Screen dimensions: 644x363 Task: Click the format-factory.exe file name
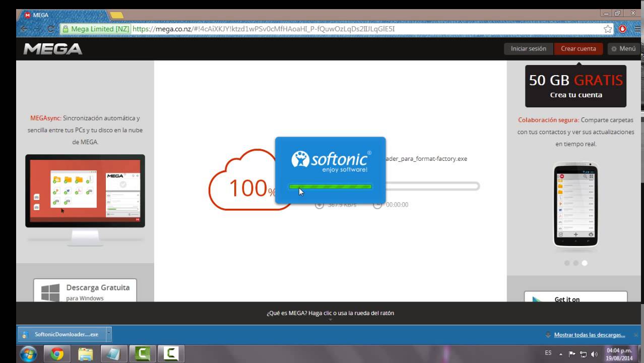(x=426, y=158)
